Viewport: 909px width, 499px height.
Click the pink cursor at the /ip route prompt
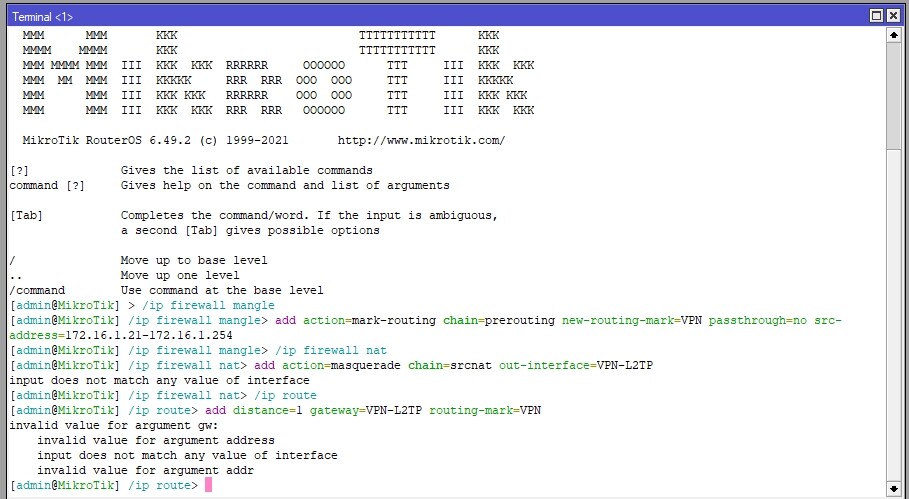(209, 485)
